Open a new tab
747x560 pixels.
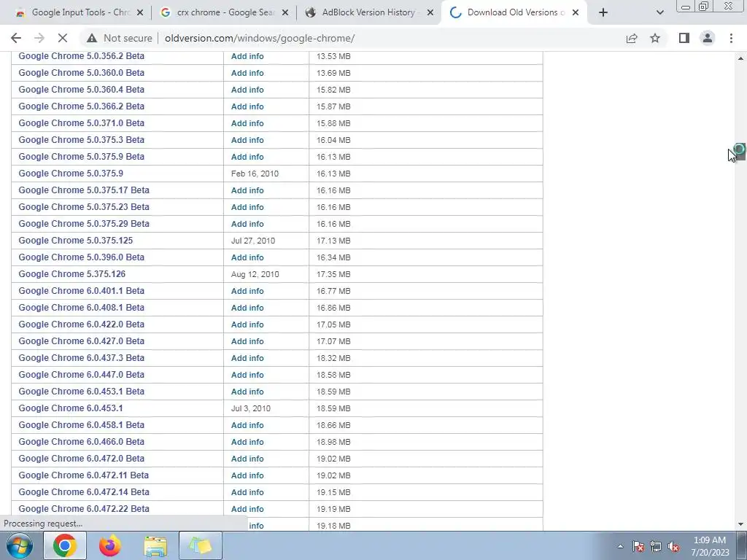[x=603, y=12]
